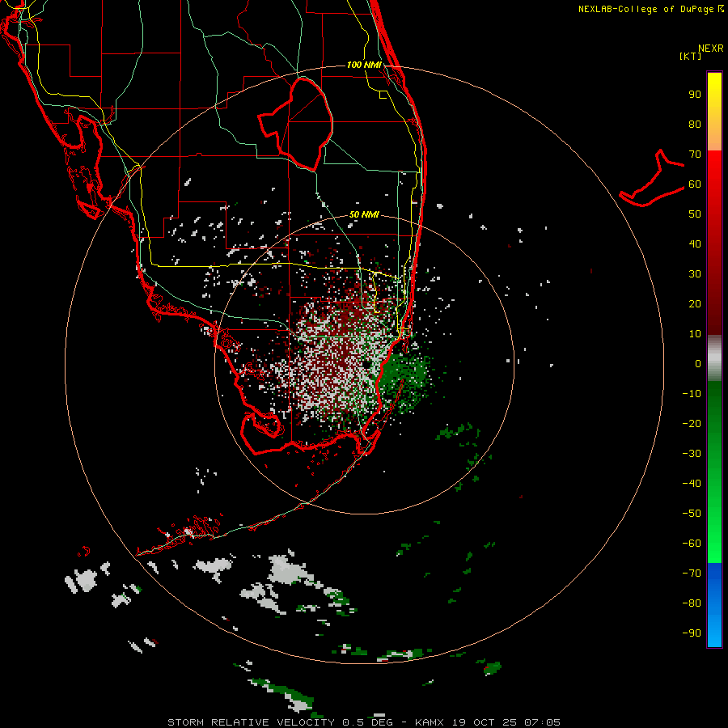Pick the light blue colorbar segment near -90

(x=714, y=632)
